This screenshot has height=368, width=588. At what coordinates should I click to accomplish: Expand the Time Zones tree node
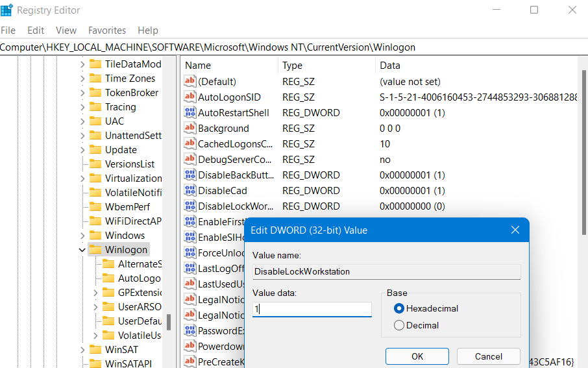82,79
